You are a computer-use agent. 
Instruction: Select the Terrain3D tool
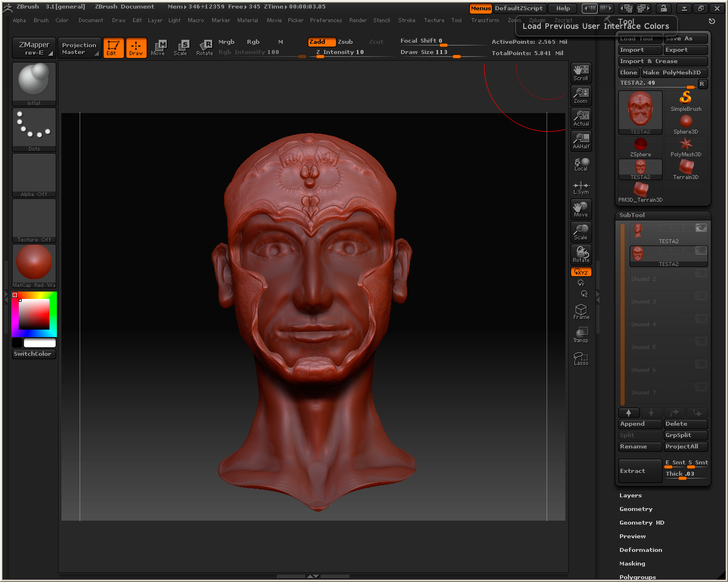(686, 169)
